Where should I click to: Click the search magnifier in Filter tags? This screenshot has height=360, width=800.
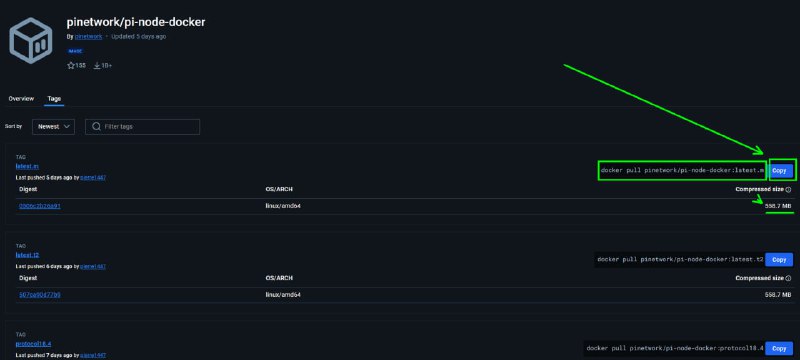(x=95, y=126)
